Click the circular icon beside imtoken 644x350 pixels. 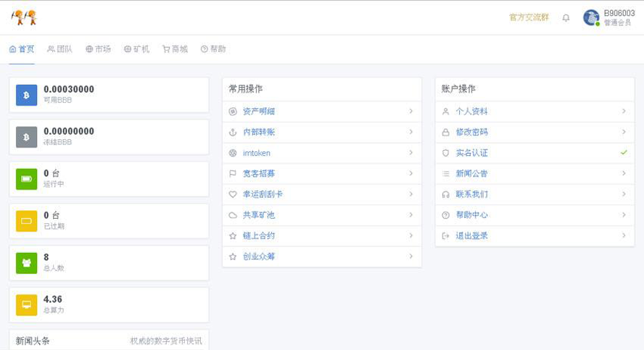[x=233, y=153]
